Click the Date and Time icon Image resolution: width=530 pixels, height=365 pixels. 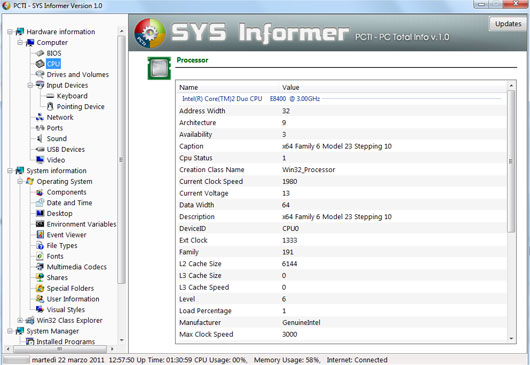coord(40,203)
